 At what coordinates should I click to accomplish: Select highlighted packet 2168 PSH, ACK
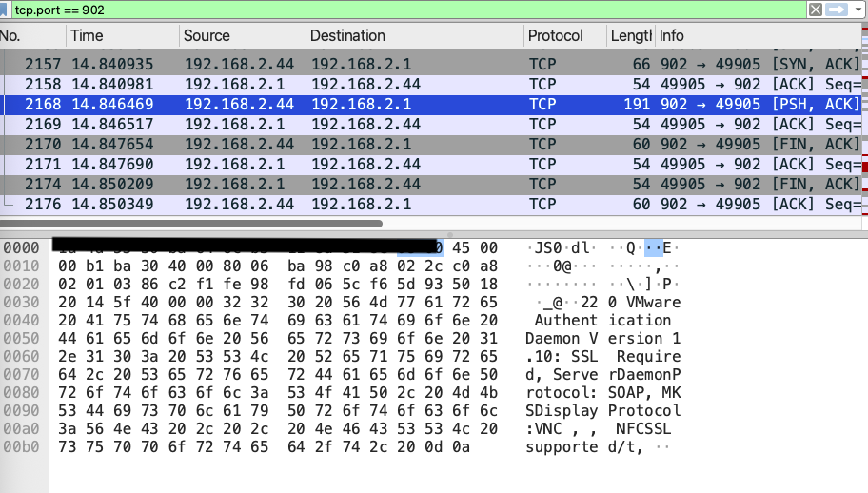point(431,104)
